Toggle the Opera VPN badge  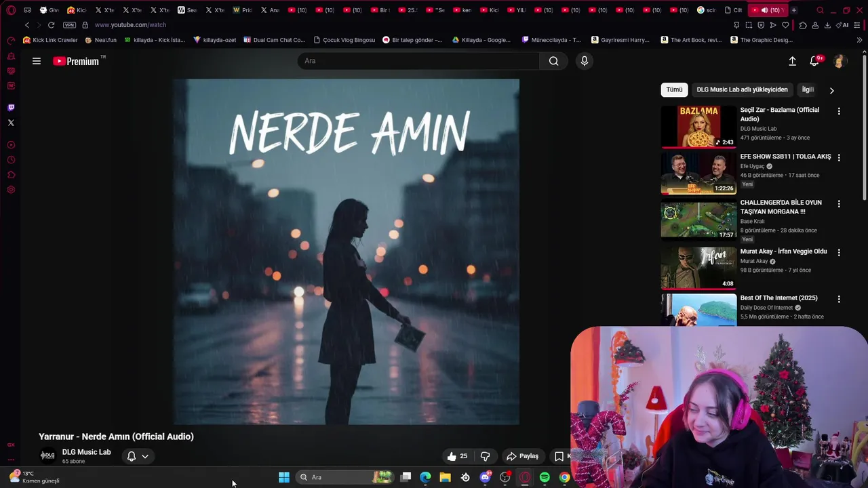tap(69, 25)
